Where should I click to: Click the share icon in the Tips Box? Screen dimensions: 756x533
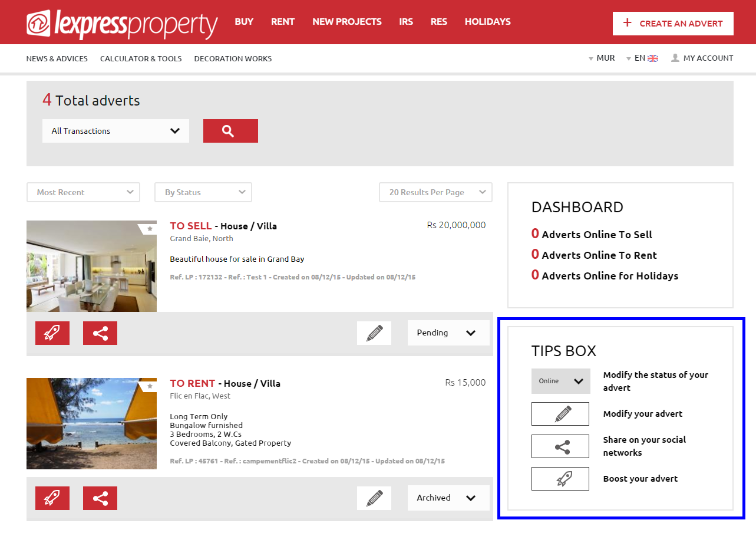pos(560,446)
